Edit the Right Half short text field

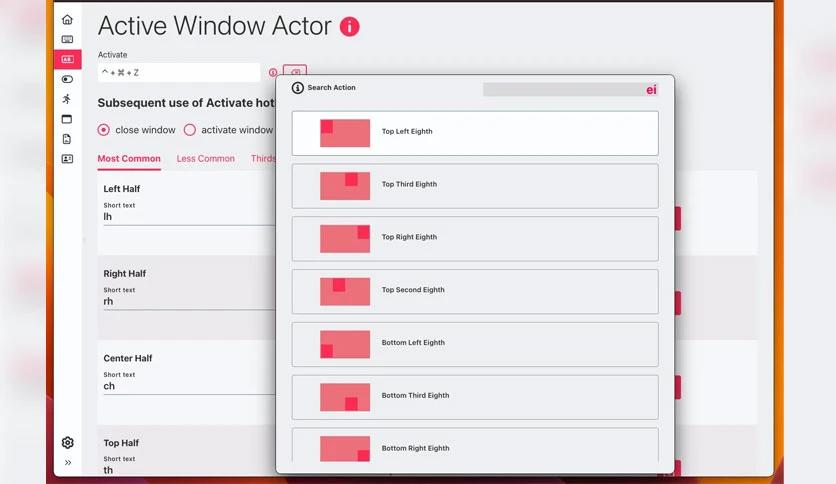tap(189, 302)
